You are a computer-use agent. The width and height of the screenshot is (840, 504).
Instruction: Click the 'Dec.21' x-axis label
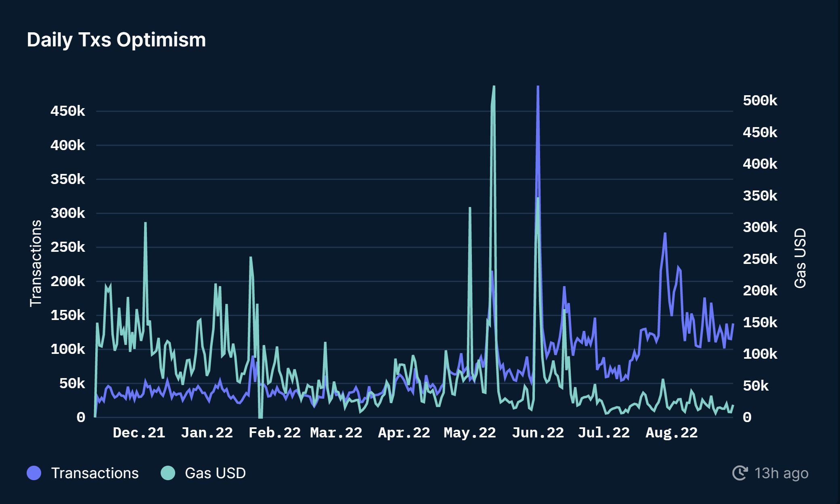139,433
